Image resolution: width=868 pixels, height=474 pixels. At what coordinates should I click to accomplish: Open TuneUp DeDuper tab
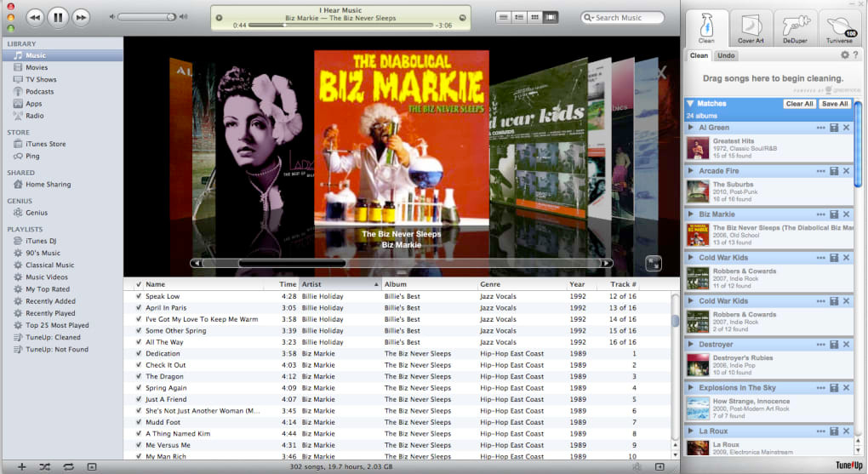[x=795, y=28]
